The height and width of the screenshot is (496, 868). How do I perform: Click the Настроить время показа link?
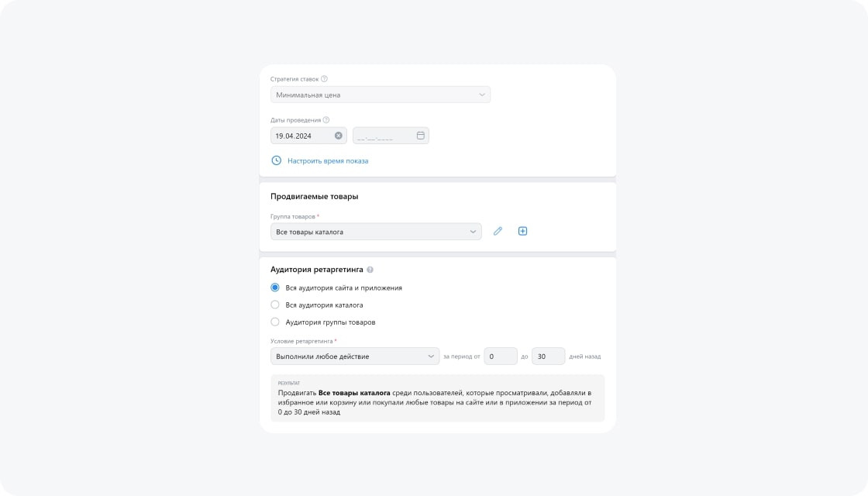(328, 160)
